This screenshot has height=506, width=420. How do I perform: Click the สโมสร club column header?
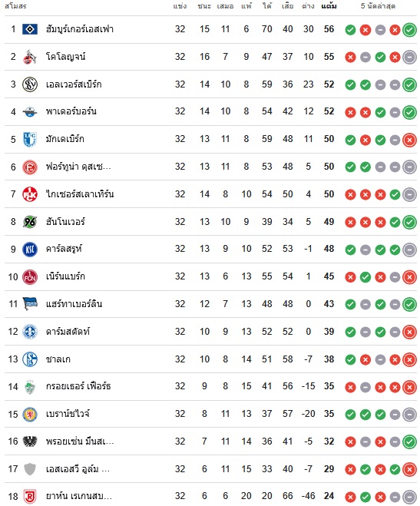coord(15,6)
